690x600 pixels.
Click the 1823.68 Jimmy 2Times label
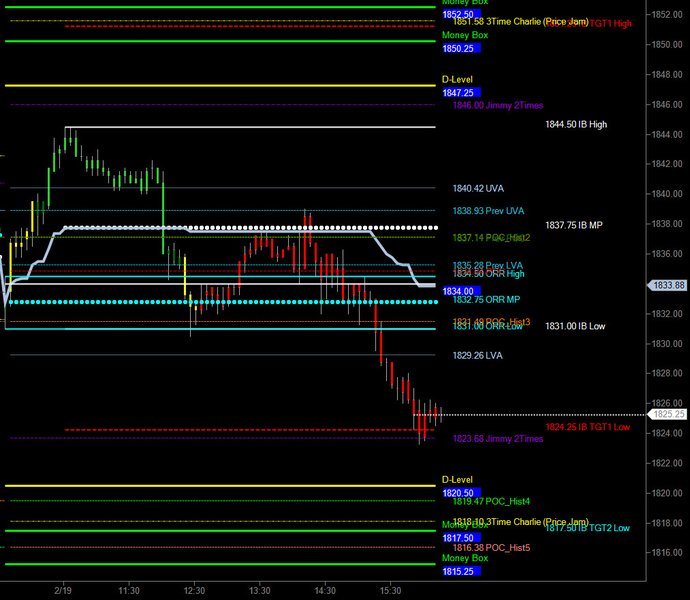coord(498,438)
